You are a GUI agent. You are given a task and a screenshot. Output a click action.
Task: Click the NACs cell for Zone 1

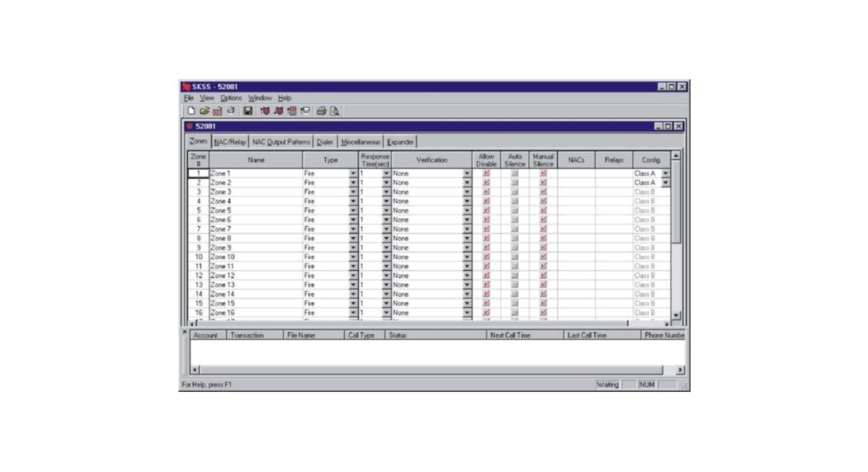(x=576, y=173)
